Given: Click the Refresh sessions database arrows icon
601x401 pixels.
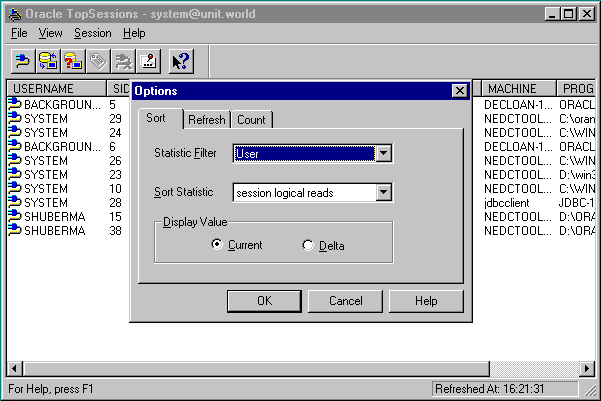Looking at the screenshot, I should pyautogui.click(x=48, y=61).
